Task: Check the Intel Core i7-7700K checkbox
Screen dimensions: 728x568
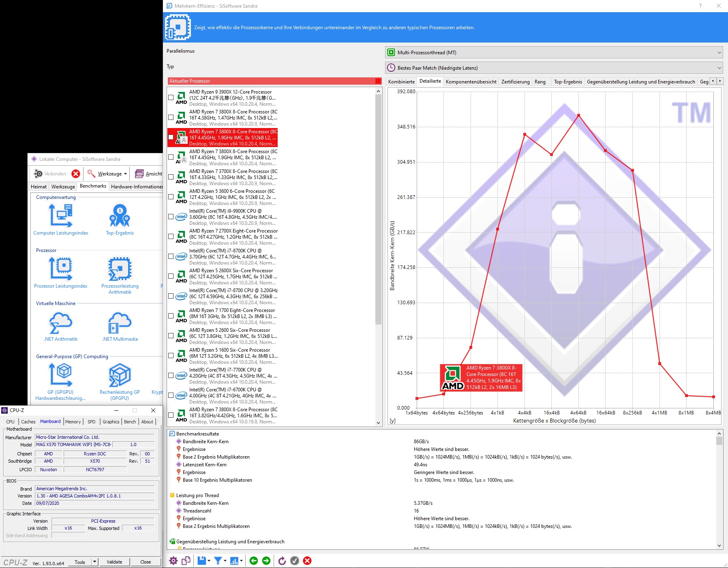Action: click(x=171, y=376)
